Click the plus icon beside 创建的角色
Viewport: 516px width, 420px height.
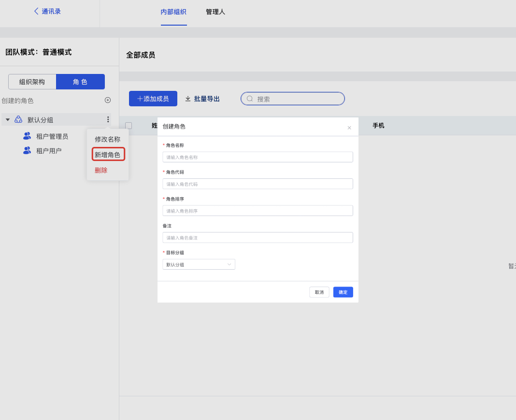point(108,100)
